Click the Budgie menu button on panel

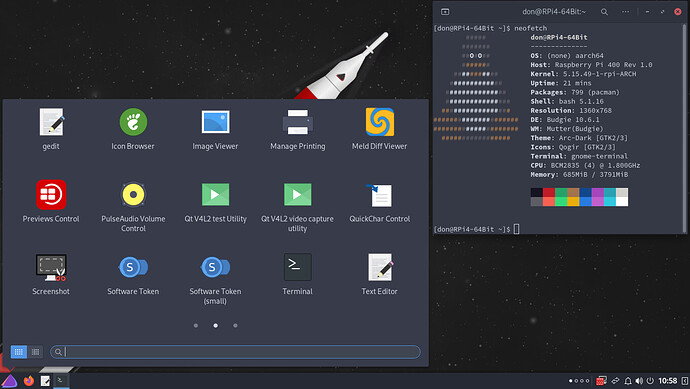[9, 381]
